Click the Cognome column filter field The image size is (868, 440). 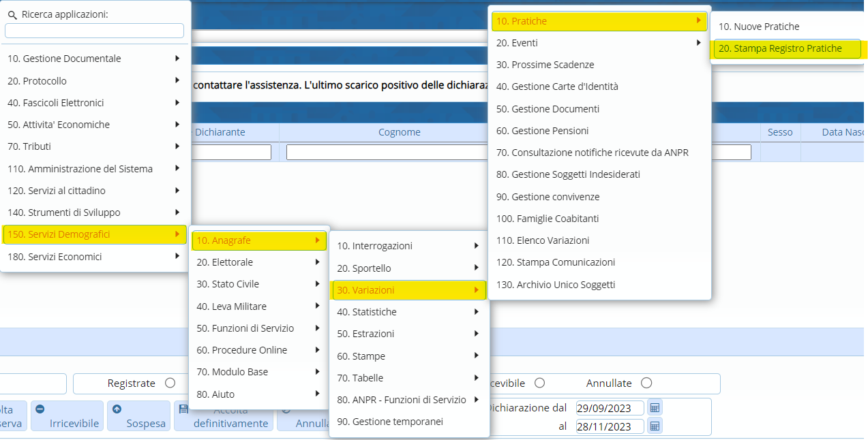click(387, 152)
